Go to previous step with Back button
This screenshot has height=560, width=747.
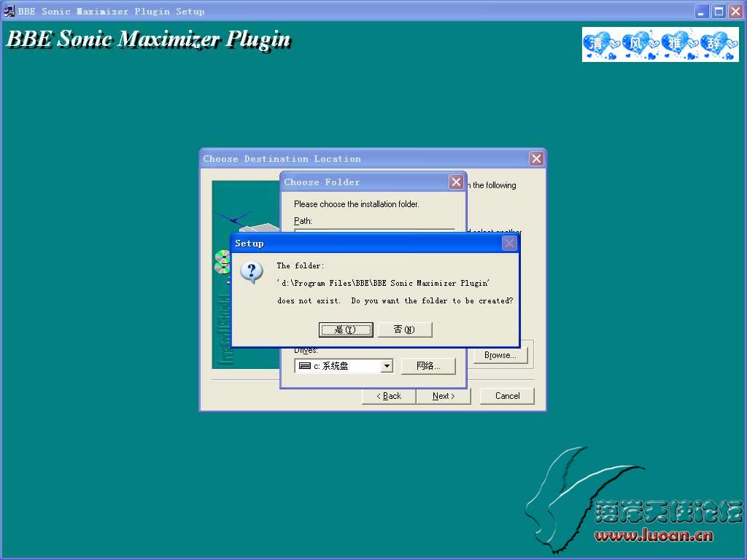390,396
